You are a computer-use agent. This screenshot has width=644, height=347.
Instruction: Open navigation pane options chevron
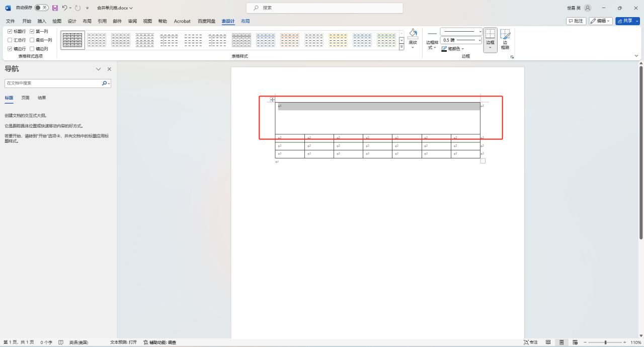pos(98,69)
